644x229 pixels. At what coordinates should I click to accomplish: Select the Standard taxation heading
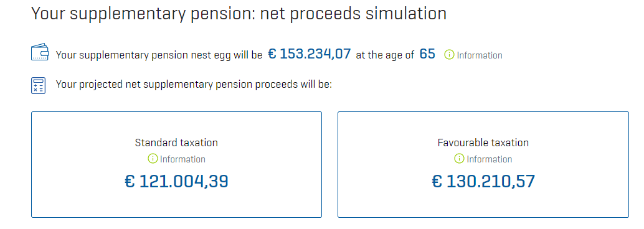click(x=176, y=143)
